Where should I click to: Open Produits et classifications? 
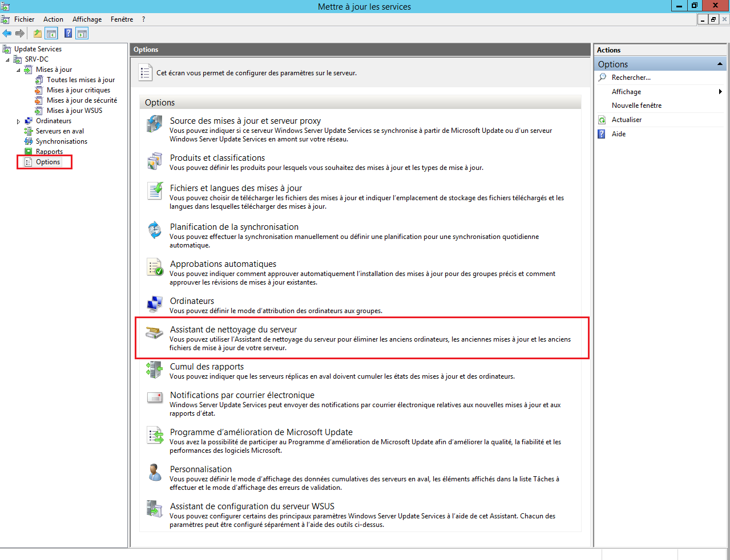[217, 158]
